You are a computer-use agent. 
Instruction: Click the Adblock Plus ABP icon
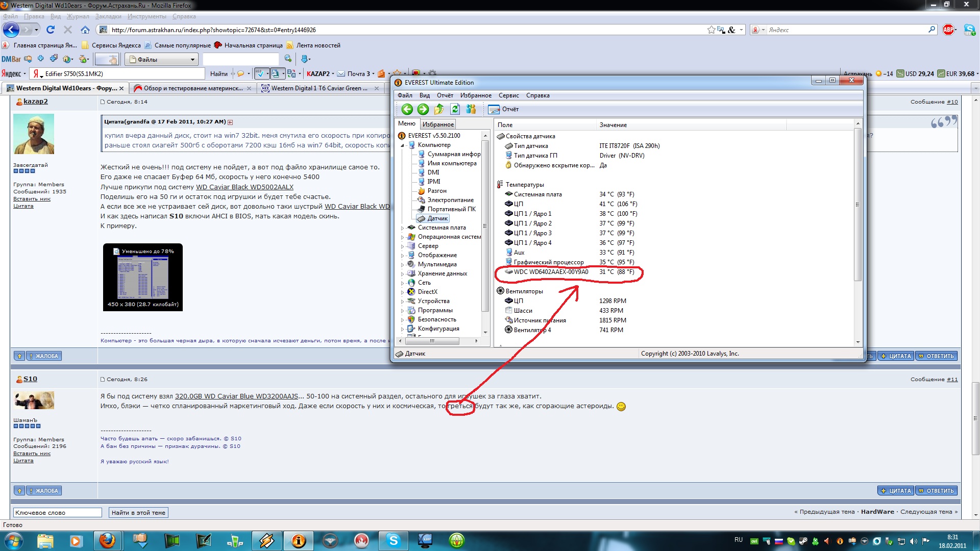pos(948,30)
